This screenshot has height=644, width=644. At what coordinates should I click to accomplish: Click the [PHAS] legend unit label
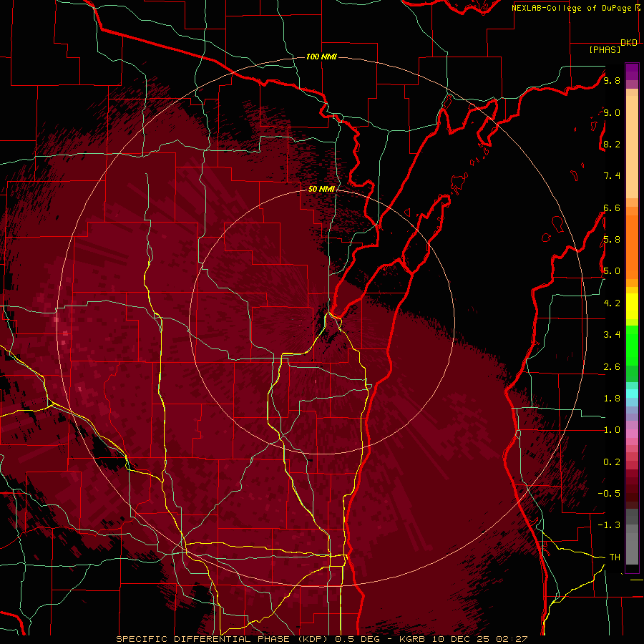click(x=605, y=49)
